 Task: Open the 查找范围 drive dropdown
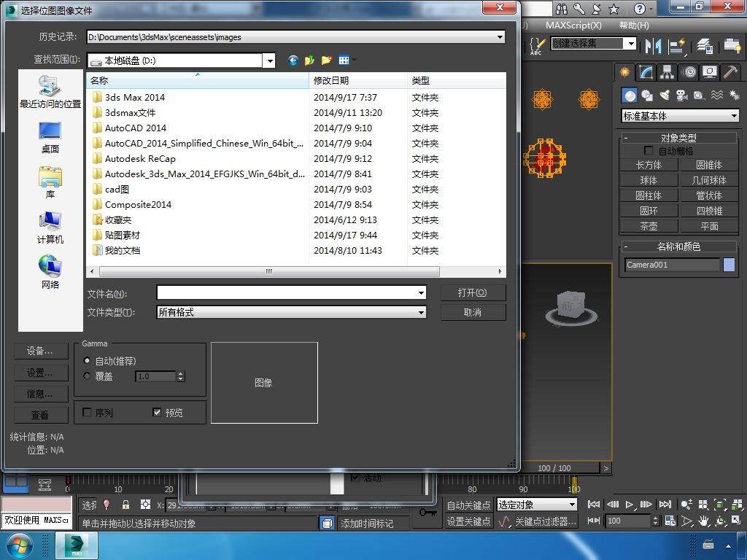[270, 61]
